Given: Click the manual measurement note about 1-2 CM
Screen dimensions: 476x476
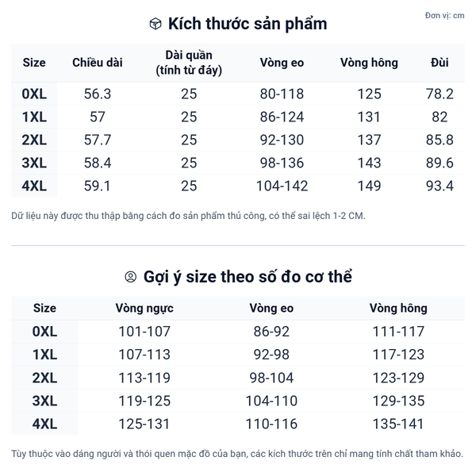Looking at the screenshot, I should (189, 216).
